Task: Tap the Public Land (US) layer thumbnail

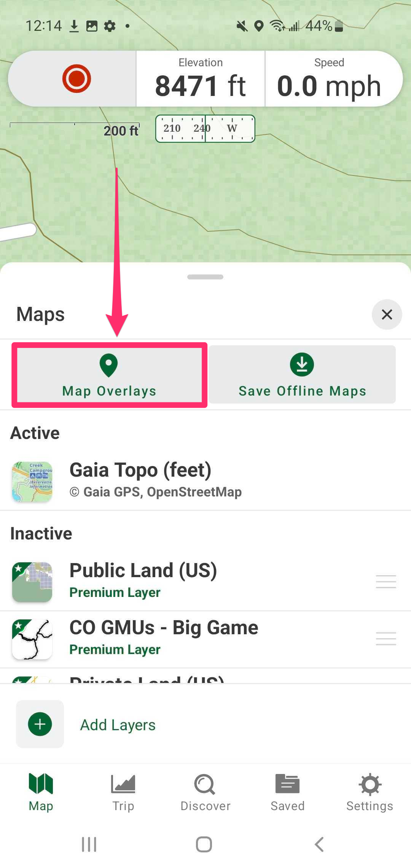Action: (32, 582)
